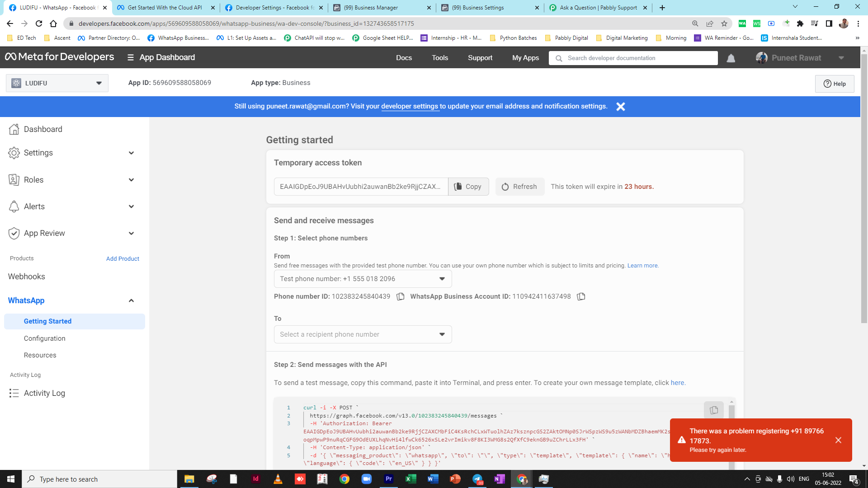Screen dimensions: 868x488
Task: Focus the Search developer documentation field
Action: [633, 58]
